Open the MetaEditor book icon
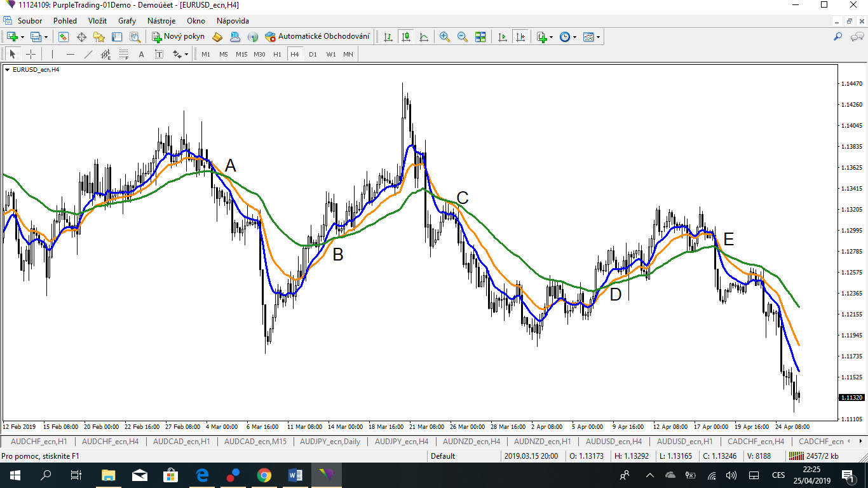868x488 pixels. (x=217, y=37)
